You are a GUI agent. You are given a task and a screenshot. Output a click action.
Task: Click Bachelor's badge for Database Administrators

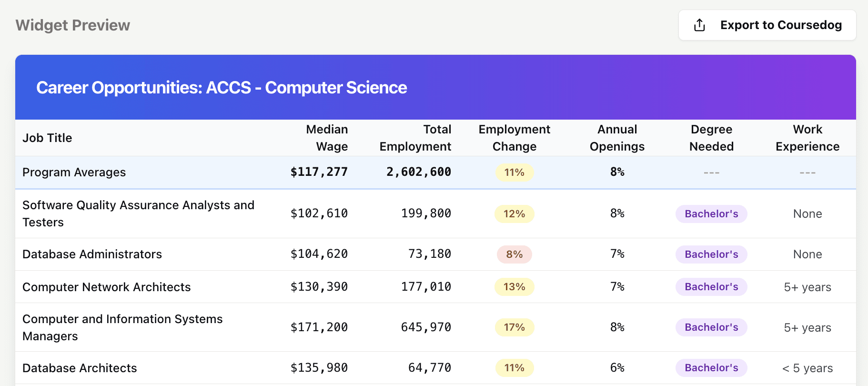pyautogui.click(x=711, y=254)
